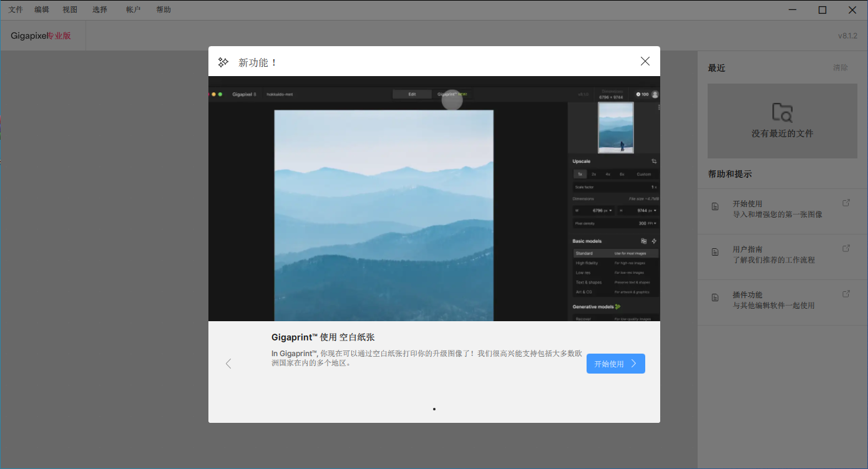The width and height of the screenshot is (868, 469).
Task: Close the 新功能 dialog with the X icon
Action: tap(645, 61)
